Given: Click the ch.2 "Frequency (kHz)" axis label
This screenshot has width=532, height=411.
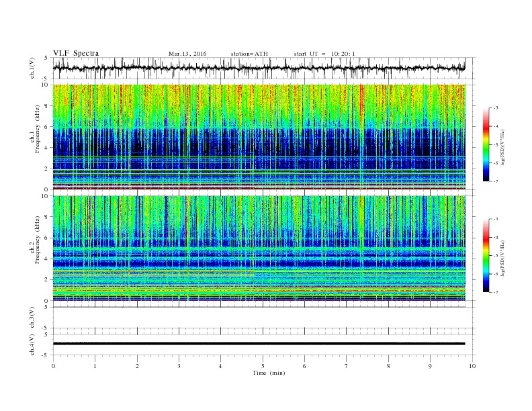Looking at the screenshot, I should 38,240.
